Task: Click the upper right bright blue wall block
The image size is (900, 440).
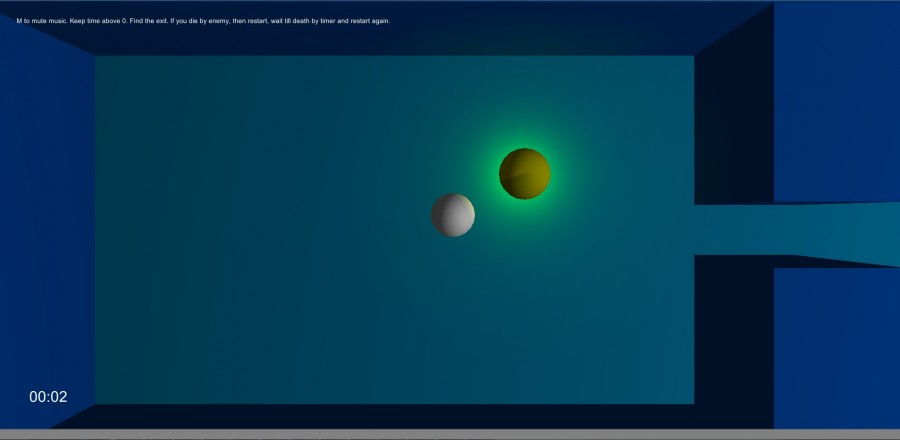Action: (836, 102)
